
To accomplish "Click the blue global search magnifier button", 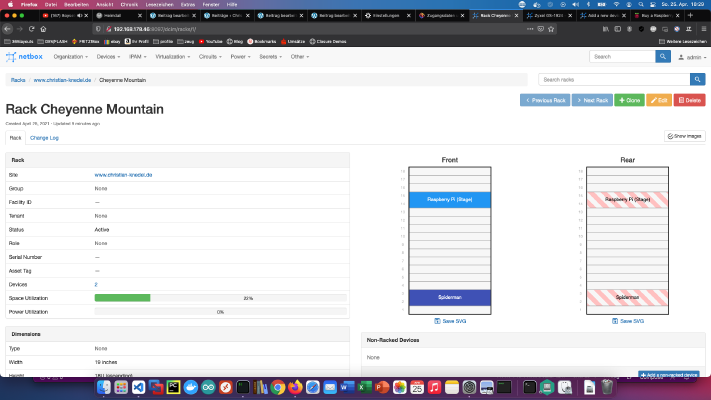I will (x=662, y=57).
